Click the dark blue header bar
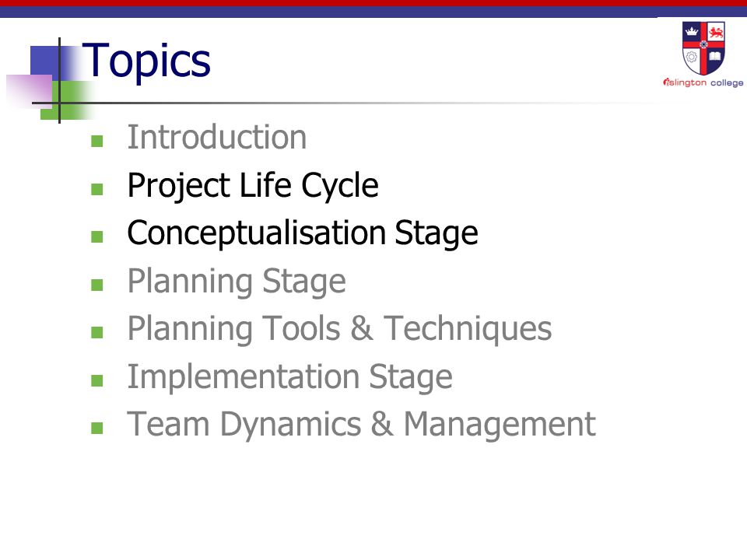The image size is (747, 560). point(373,12)
